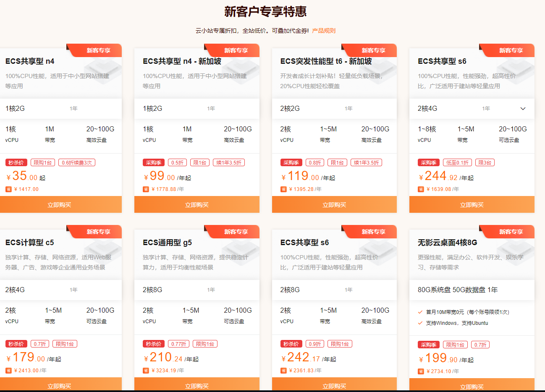Click the 新客专享 ribbon on ECS共享型 n4 card
The image size is (545, 392).
coord(95,50)
